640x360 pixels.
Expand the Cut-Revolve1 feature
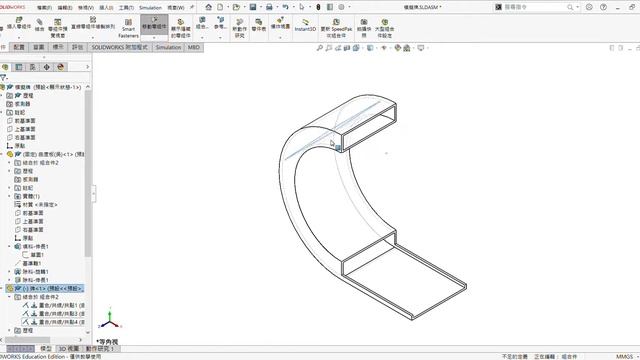click(x=9, y=272)
